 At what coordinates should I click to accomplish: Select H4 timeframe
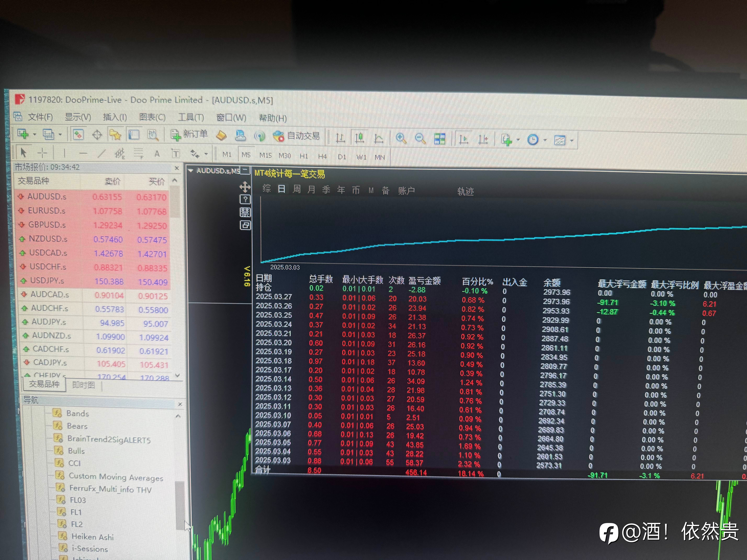click(x=322, y=156)
